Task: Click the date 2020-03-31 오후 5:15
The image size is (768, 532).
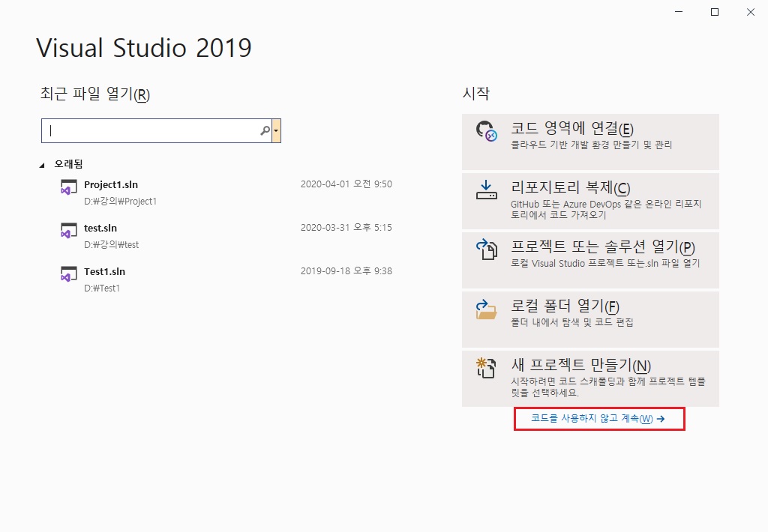Action: (x=346, y=228)
